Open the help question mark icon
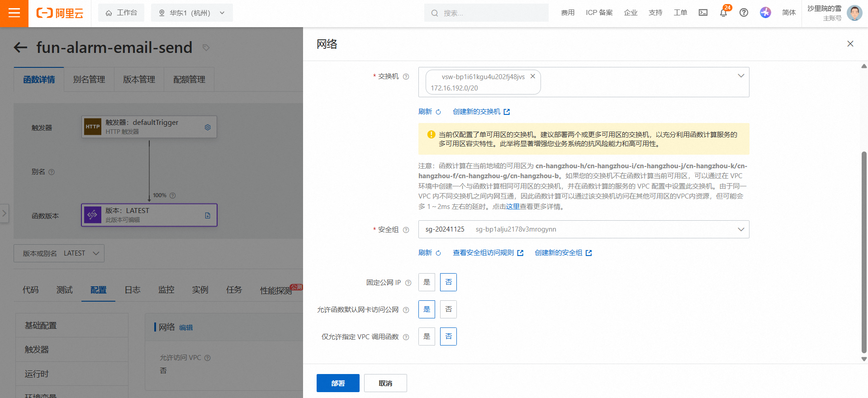Screen dimensions: 868x398 [x=744, y=13]
